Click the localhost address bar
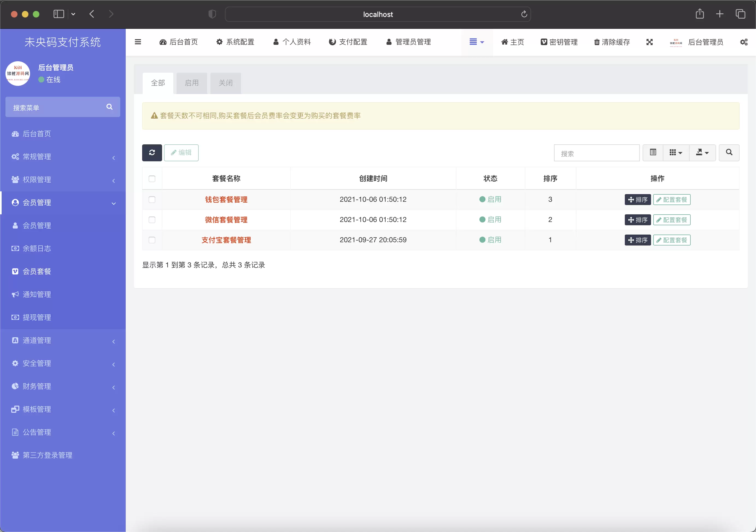756x532 pixels. (378, 14)
